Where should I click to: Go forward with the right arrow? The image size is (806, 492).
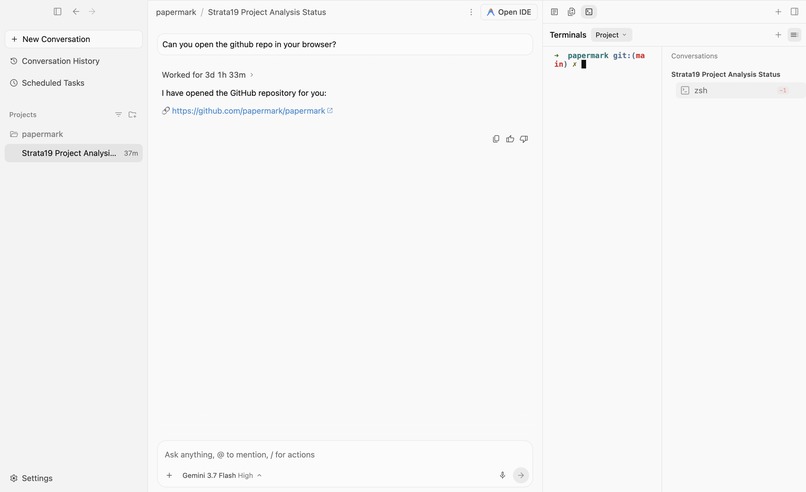pyautogui.click(x=92, y=11)
